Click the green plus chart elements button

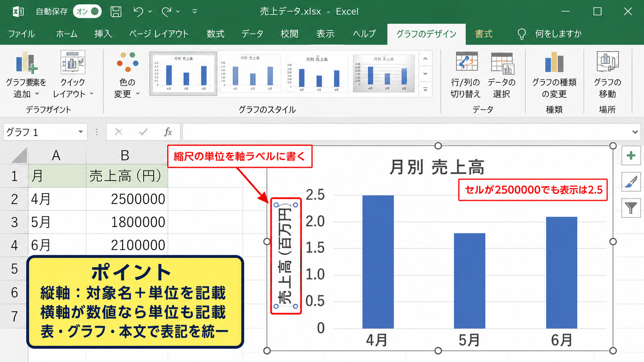pos(631,155)
